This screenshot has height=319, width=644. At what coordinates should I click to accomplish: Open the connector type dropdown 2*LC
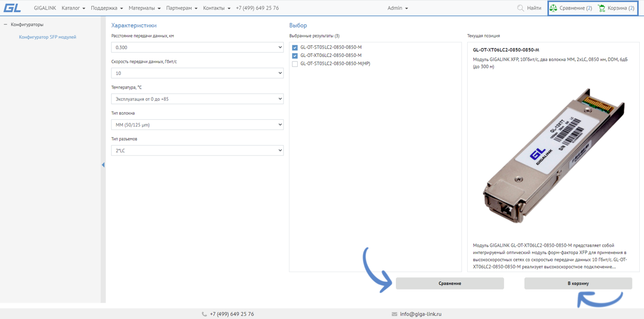coord(197,151)
